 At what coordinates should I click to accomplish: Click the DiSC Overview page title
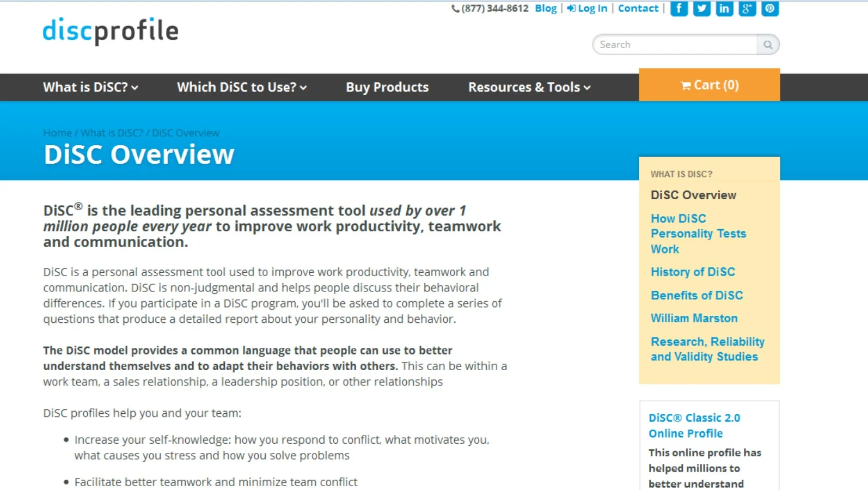coord(139,155)
